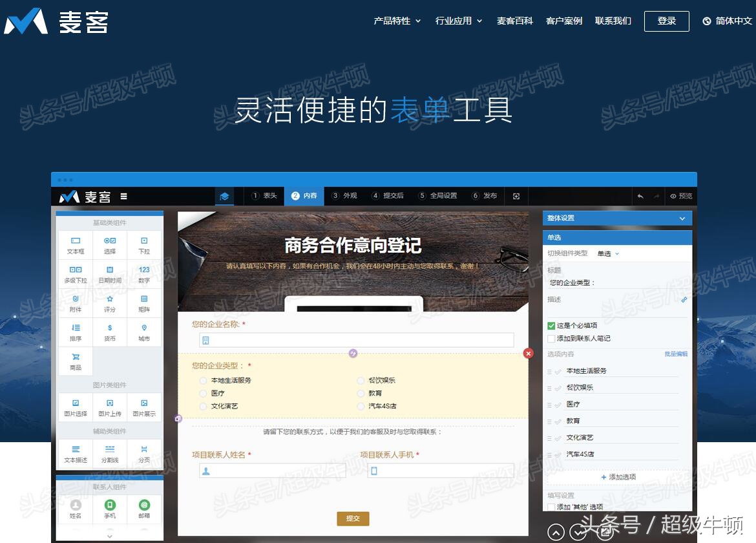Click the 登录 login button
Viewport: 756px width, 543px height.
click(x=666, y=21)
